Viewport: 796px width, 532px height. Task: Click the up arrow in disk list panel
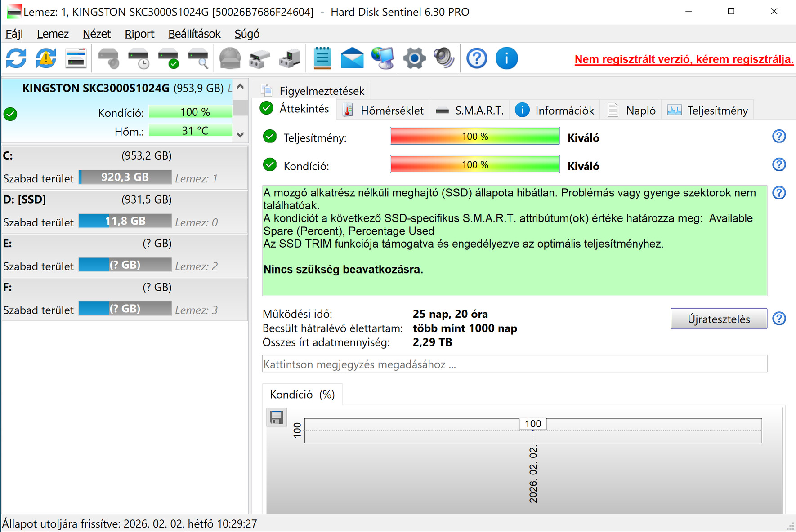pos(240,87)
